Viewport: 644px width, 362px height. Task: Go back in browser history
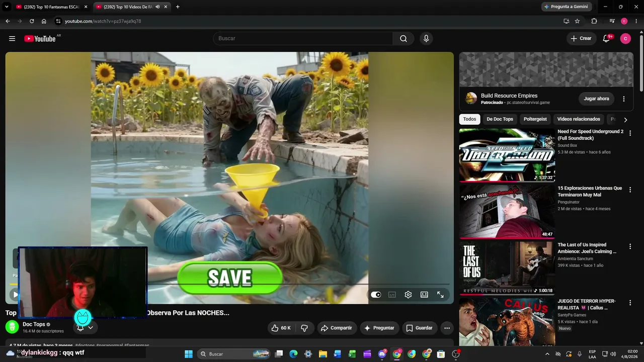click(x=8, y=21)
